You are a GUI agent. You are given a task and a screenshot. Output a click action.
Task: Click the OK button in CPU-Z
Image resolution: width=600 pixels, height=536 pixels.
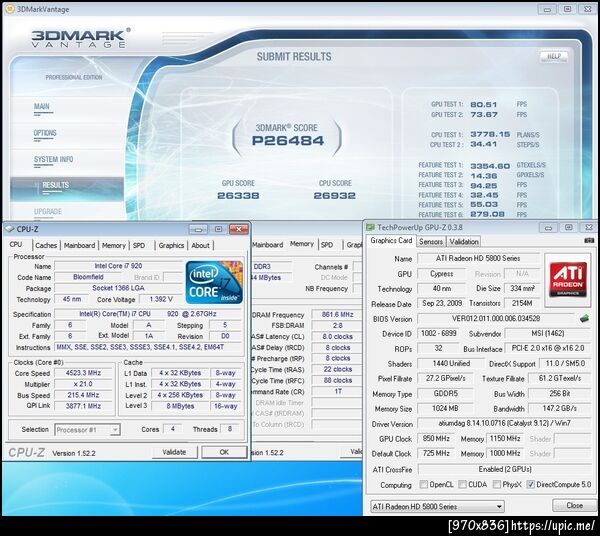click(x=224, y=452)
